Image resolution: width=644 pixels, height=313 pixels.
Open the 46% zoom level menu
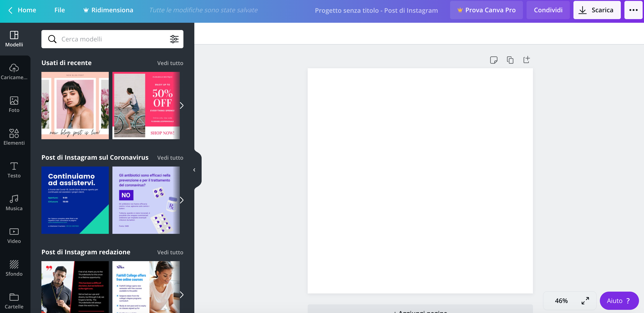click(561, 301)
